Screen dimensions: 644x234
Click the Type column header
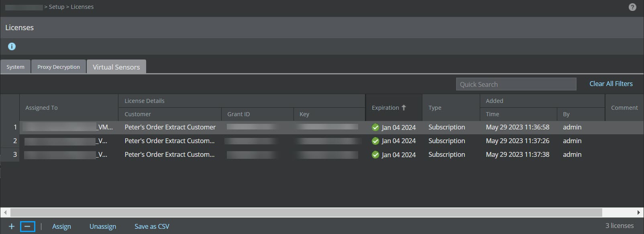coord(451,108)
